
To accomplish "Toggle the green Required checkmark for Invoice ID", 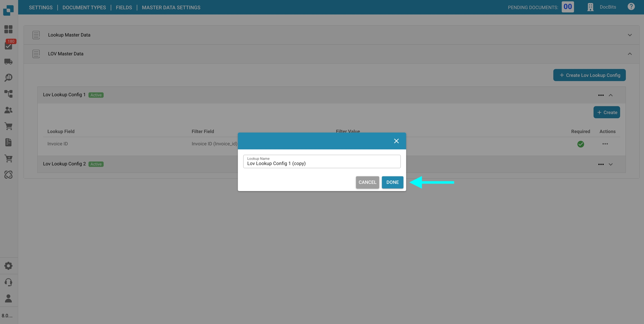I will point(580,144).
